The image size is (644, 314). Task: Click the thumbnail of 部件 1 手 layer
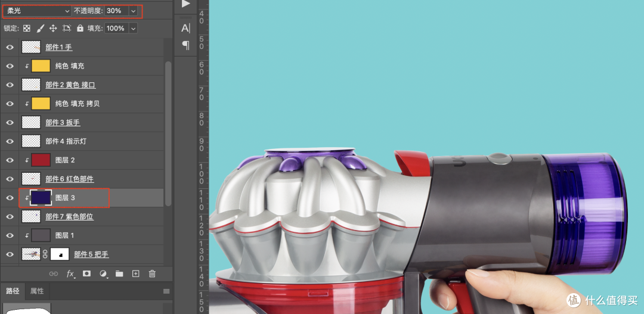coord(31,47)
